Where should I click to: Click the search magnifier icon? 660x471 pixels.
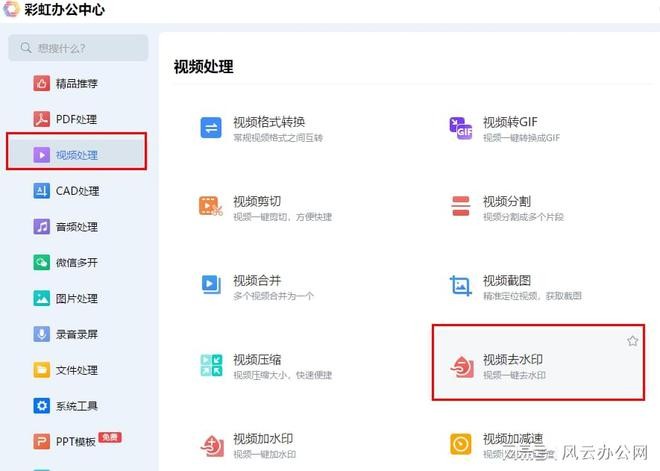(x=26, y=48)
